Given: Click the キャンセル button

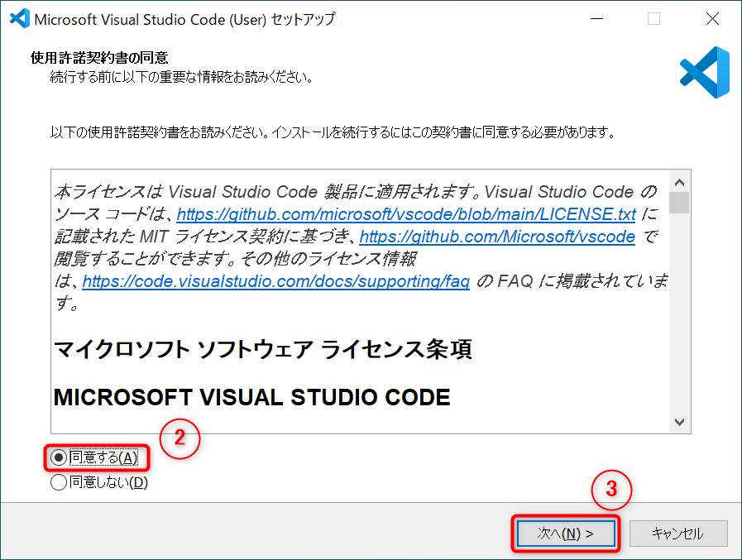Looking at the screenshot, I should click(x=678, y=534).
